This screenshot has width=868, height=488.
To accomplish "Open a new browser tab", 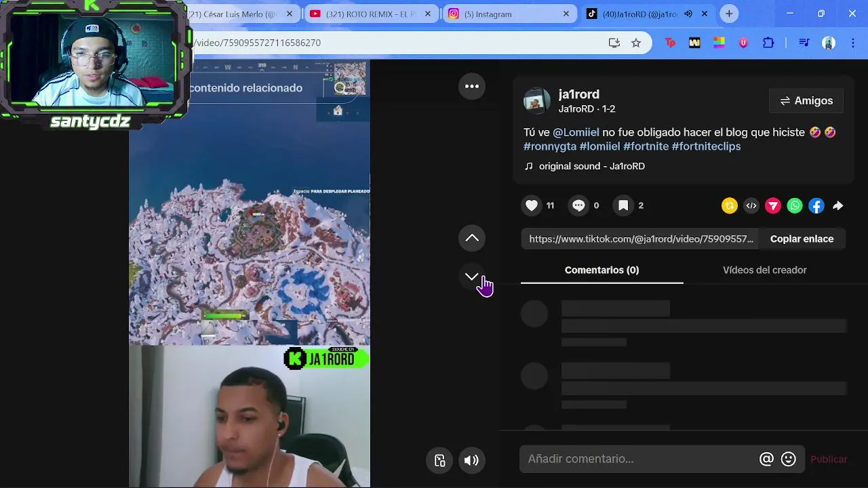I will (729, 14).
